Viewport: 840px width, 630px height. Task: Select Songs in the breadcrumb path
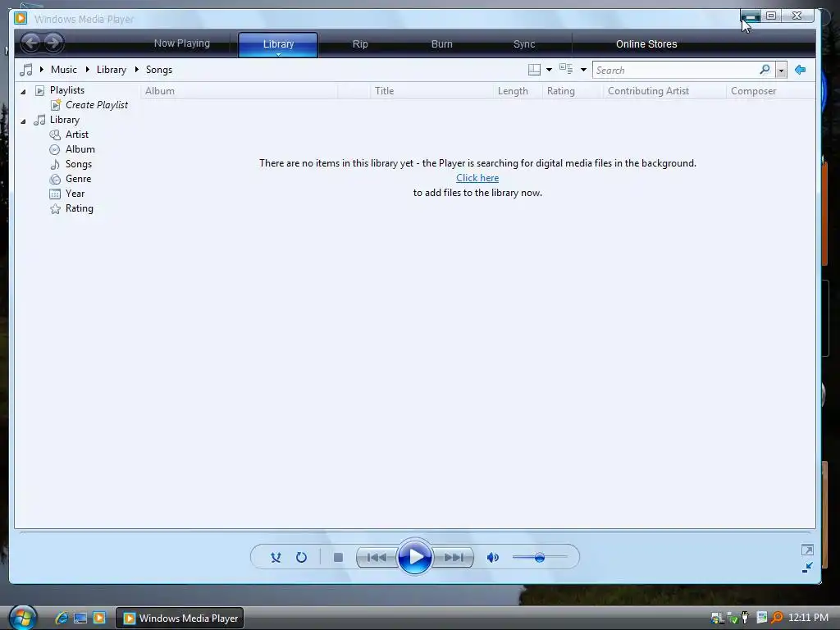point(159,70)
